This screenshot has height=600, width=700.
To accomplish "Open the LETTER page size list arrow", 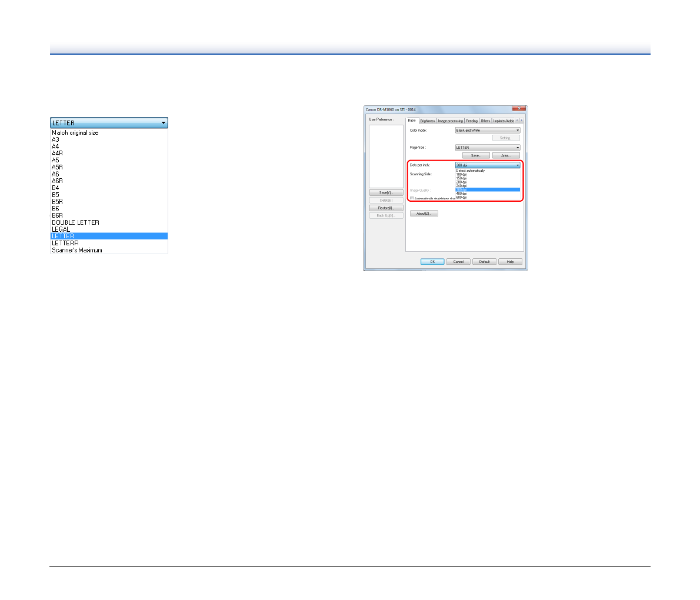I will [x=163, y=123].
